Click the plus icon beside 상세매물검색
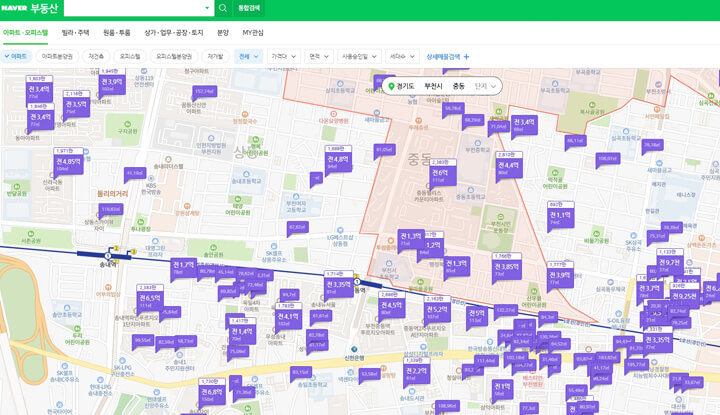 pyautogui.click(x=467, y=56)
